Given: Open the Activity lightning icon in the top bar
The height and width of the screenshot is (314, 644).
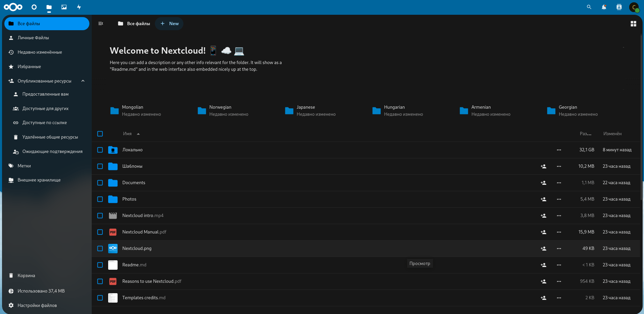Looking at the screenshot, I should (79, 7).
